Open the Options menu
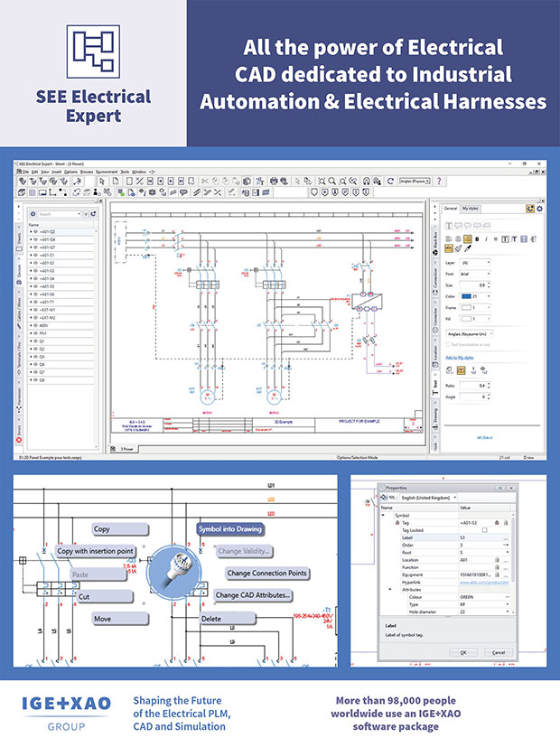Image resolution: width=560 pixels, height=747 pixels. 70,172
